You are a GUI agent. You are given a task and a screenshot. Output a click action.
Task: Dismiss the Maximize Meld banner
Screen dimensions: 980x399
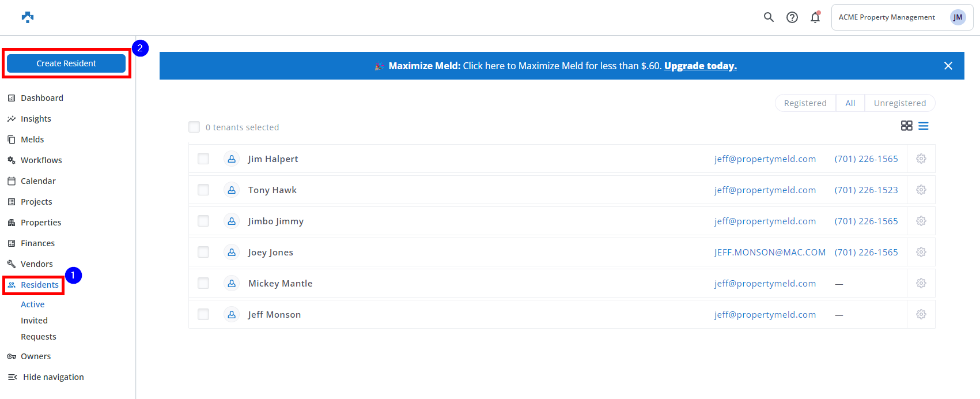[x=948, y=66]
